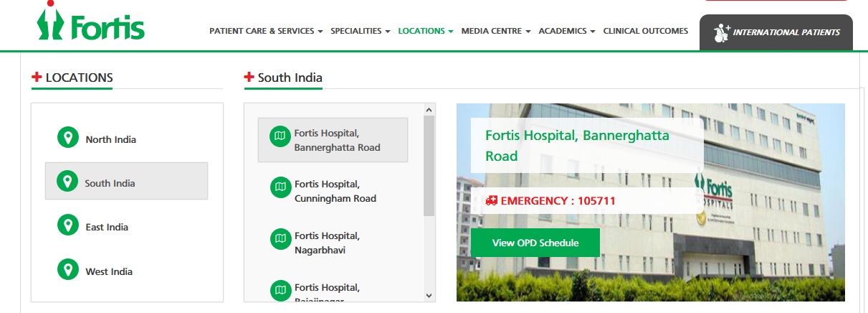
Task: Click the East India location pin icon
Action: click(68, 226)
